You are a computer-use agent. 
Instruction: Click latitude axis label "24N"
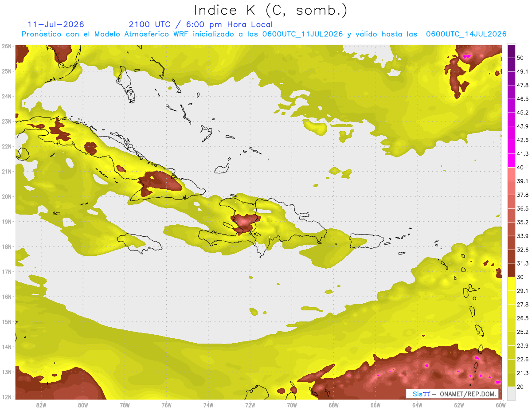click(6, 96)
